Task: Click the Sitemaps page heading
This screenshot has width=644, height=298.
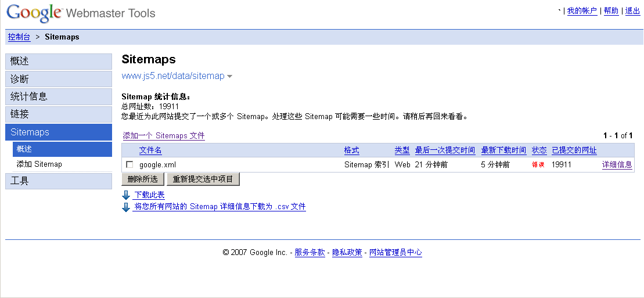Action: (x=149, y=59)
